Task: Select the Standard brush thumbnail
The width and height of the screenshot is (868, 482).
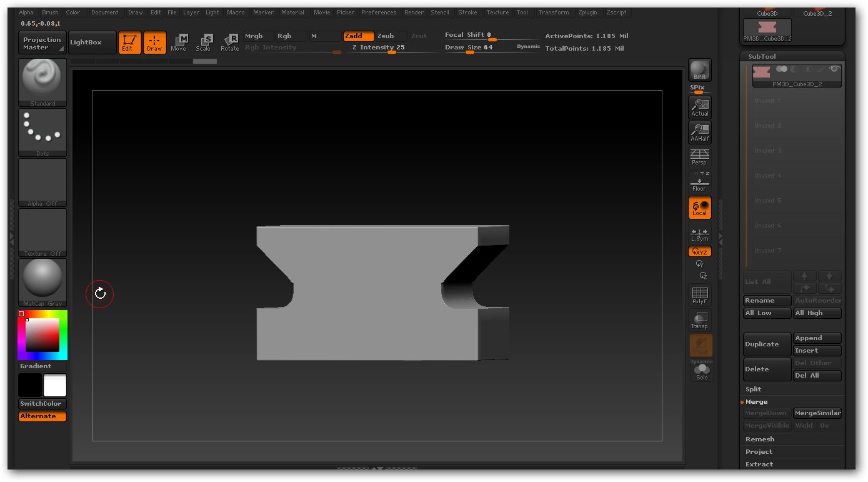Action: [x=42, y=83]
